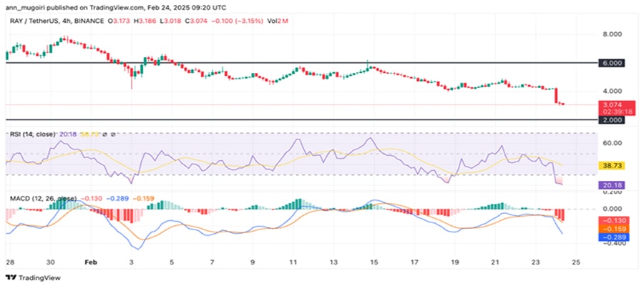644x286 pixels.
Task: Click date 13 on the time axis
Action: pos(333,262)
